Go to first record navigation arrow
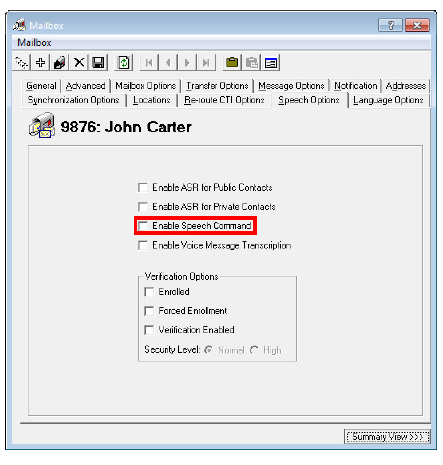 point(149,62)
